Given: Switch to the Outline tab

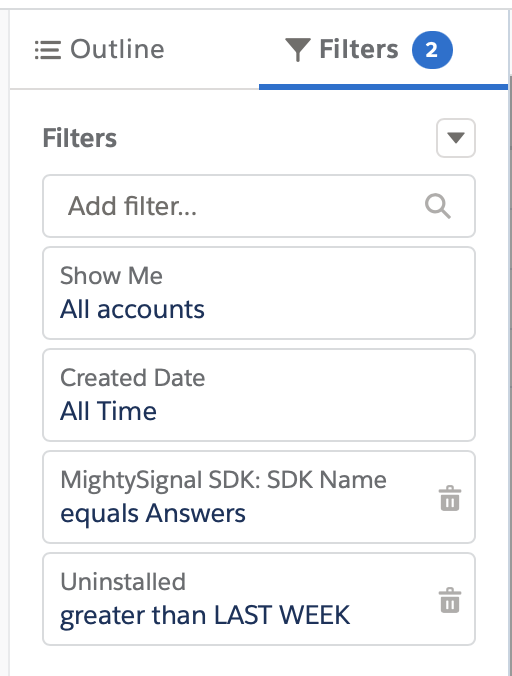Looking at the screenshot, I should 100,50.
